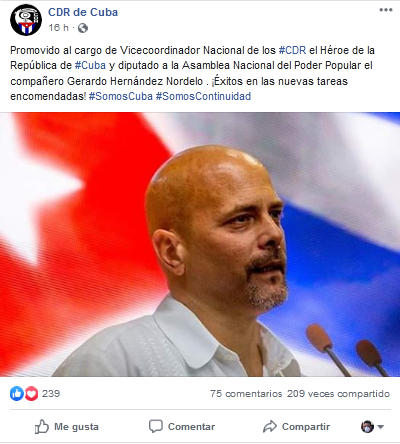Click the Compartir arrow icon
The width and height of the screenshot is (400, 444).
coord(270,426)
